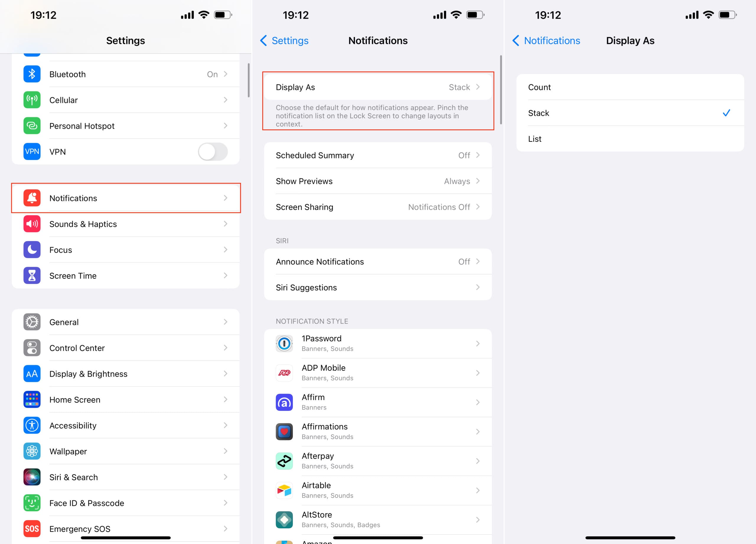Open the Bluetooth settings
The height and width of the screenshot is (544, 756).
[126, 74]
